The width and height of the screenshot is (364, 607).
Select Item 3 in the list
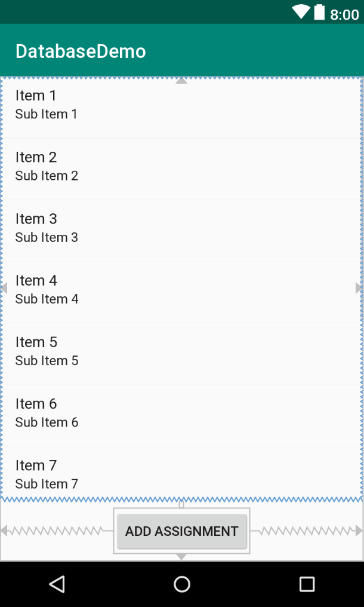[x=36, y=219]
